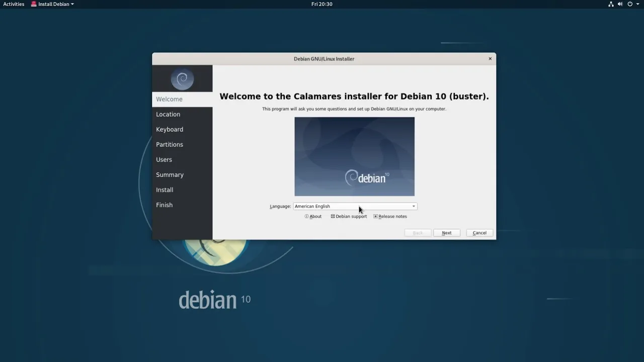Open the About link
The image size is (644, 362).
313,216
